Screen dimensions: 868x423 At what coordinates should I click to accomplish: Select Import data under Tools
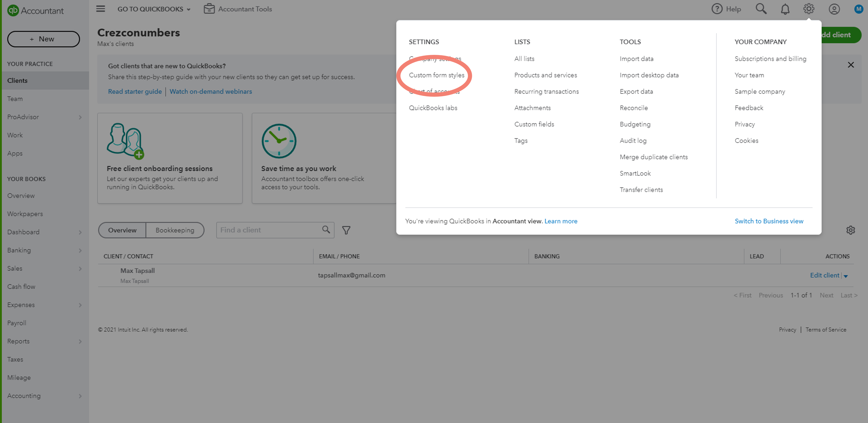coord(636,59)
